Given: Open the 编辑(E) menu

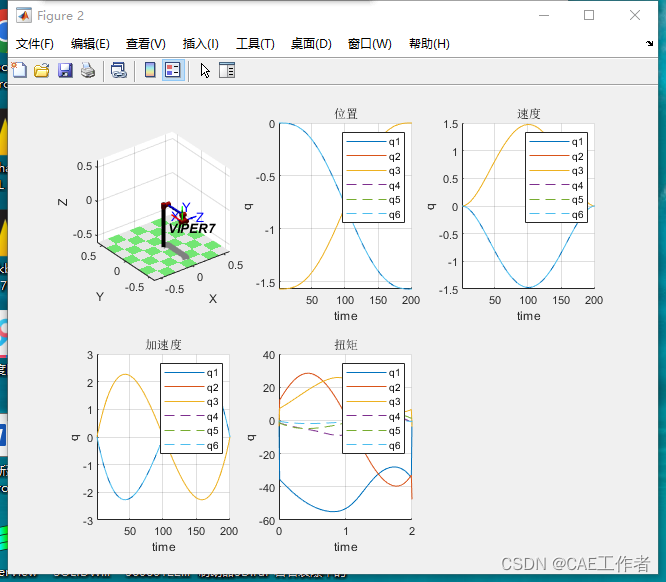Looking at the screenshot, I should (90, 44).
